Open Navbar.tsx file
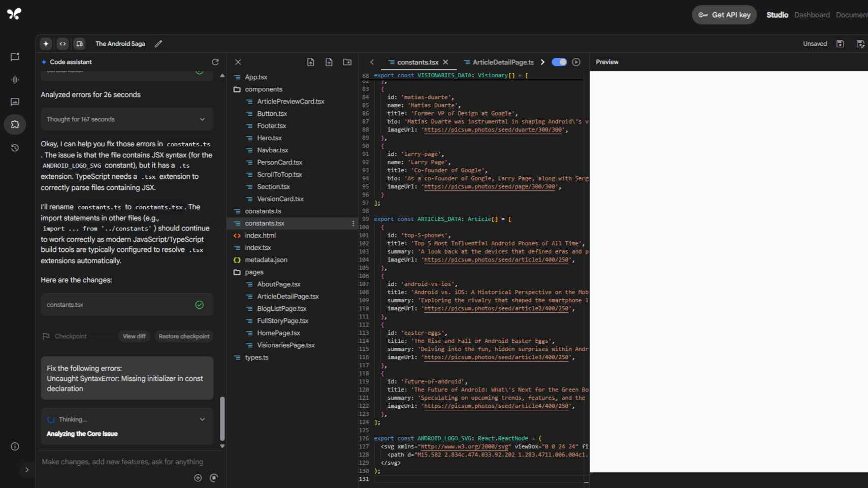 click(272, 150)
